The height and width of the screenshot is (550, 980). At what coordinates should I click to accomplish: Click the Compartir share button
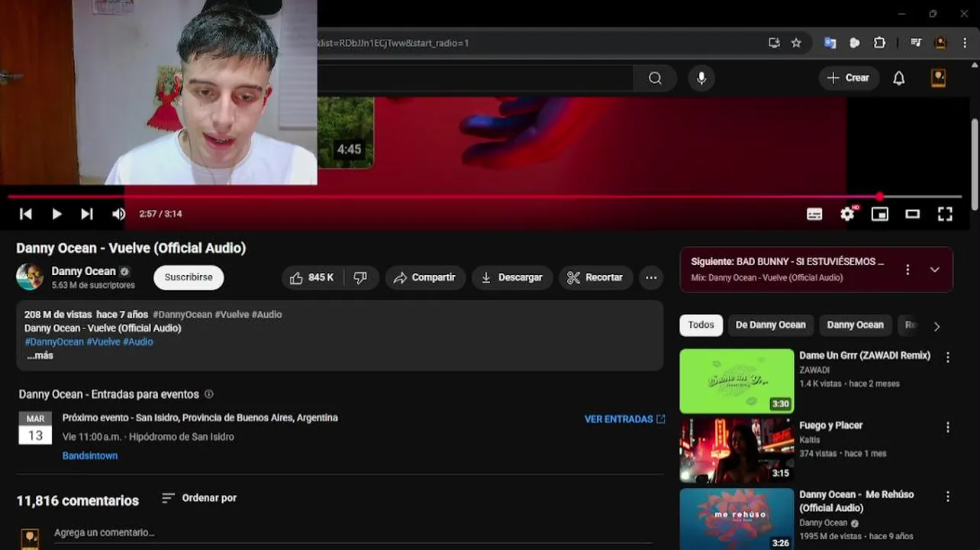(x=425, y=277)
